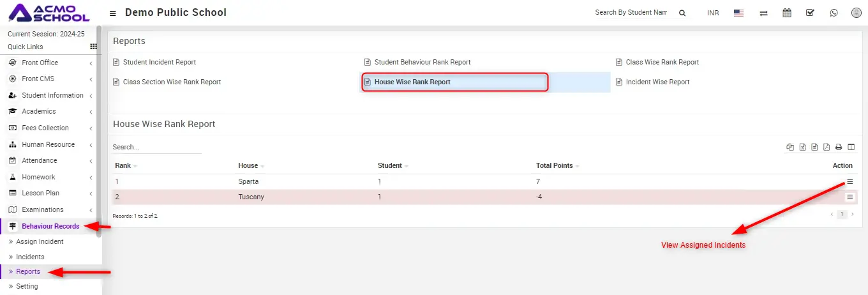Open Student Behaviour Rank Report link

pos(422,62)
